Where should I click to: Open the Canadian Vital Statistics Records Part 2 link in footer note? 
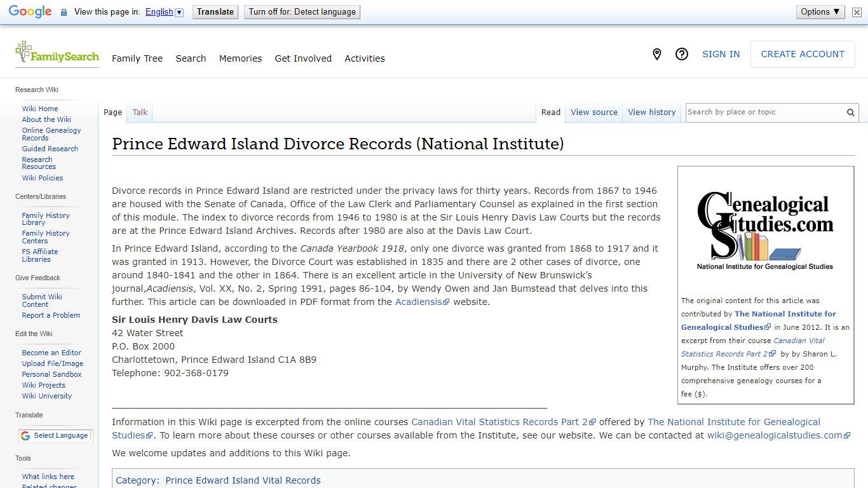pos(503,422)
